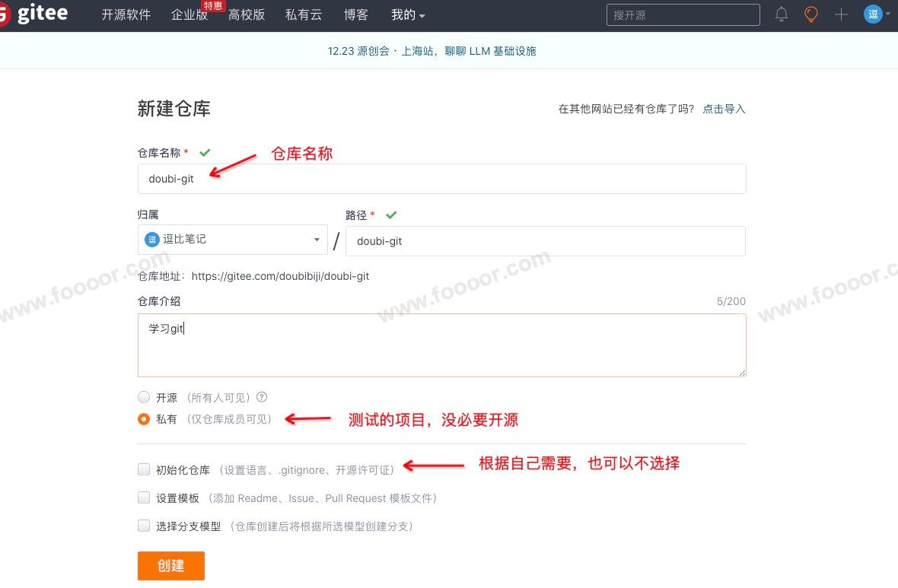
Task: Expand the 归属 owner dropdown
Action: coord(232,240)
